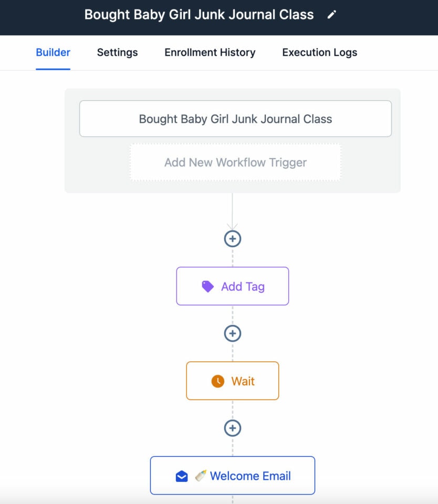Click the Bought Baby Girl Junk Journal Class trigger
Screen dimensions: 438x504
(x=235, y=119)
